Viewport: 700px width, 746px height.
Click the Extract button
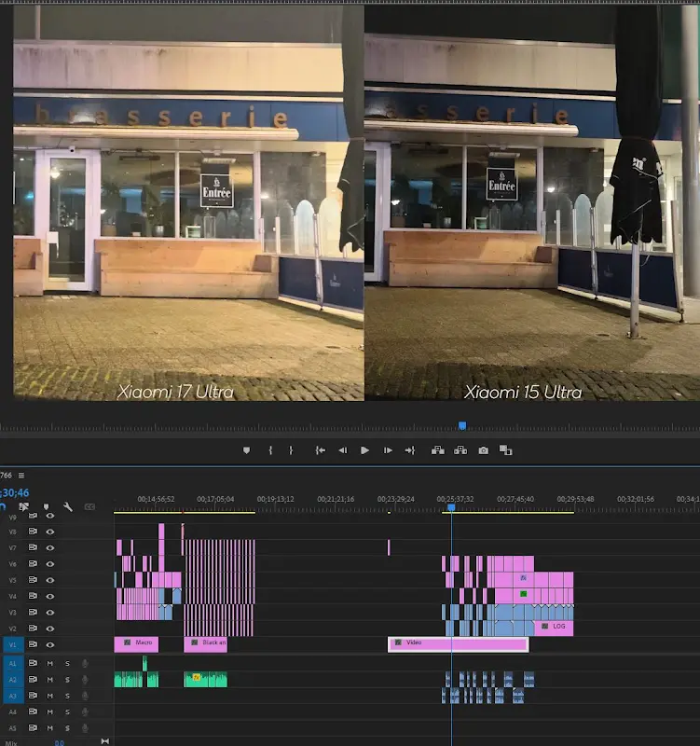(x=460, y=450)
